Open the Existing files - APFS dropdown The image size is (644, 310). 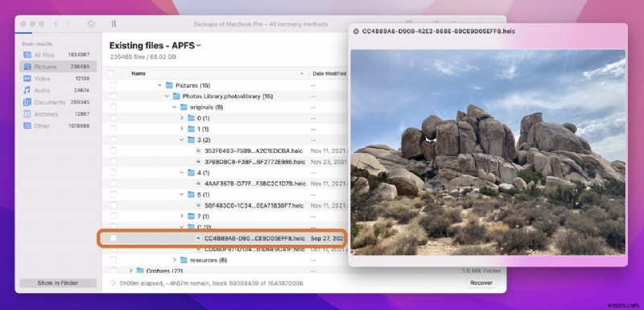tap(155, 46)
